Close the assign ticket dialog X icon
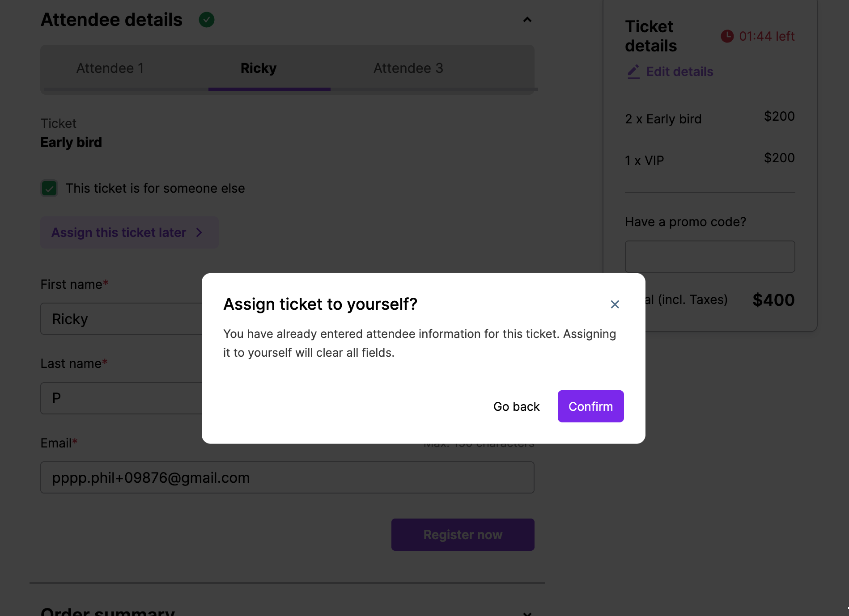The image size is (849, 616). point(615,304)
